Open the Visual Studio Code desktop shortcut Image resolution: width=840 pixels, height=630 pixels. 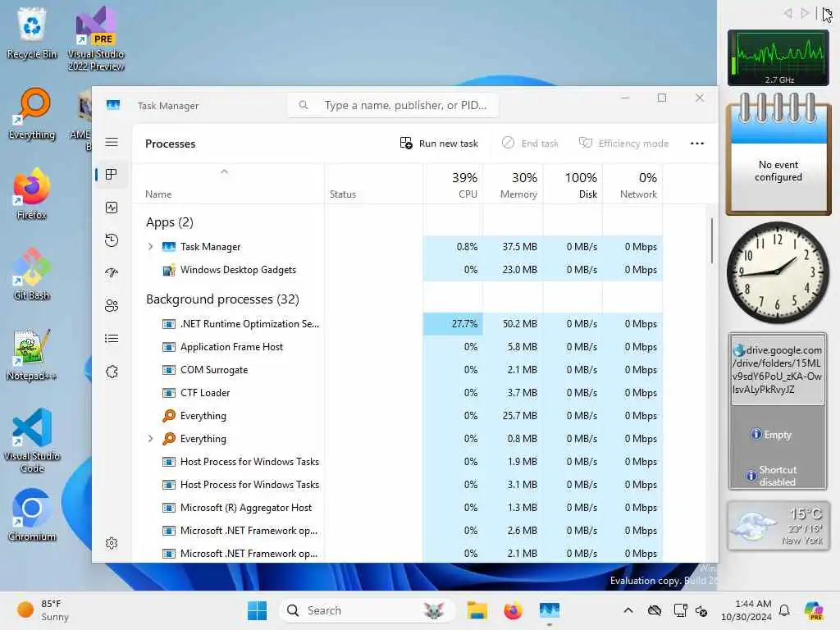coord(32,441)
